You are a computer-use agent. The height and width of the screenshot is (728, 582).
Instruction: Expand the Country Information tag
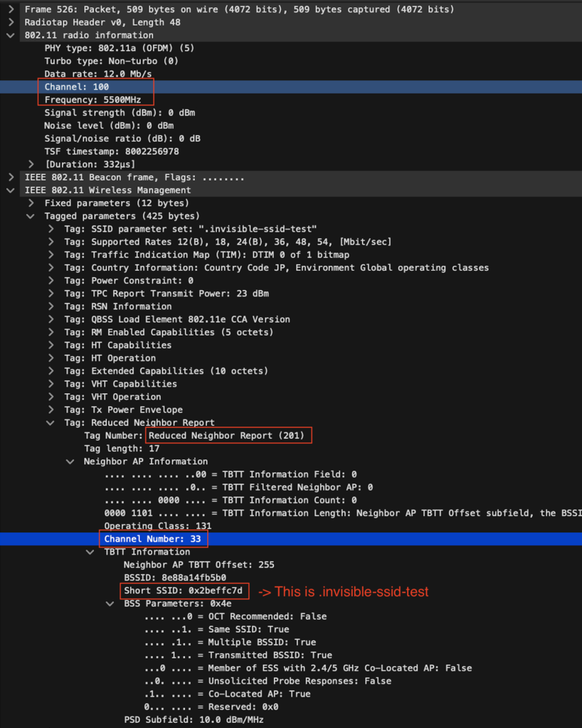pyautogui.click(x=51, y=267)
